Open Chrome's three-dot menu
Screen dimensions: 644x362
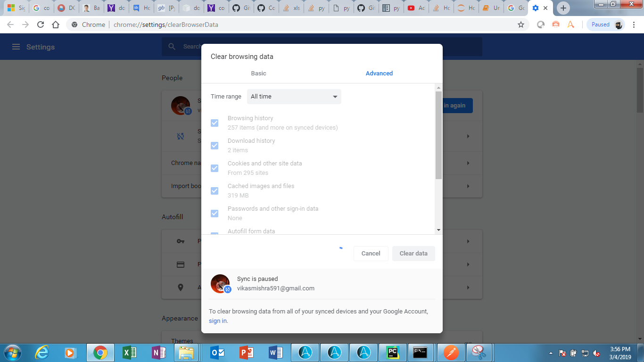(634, 25)
